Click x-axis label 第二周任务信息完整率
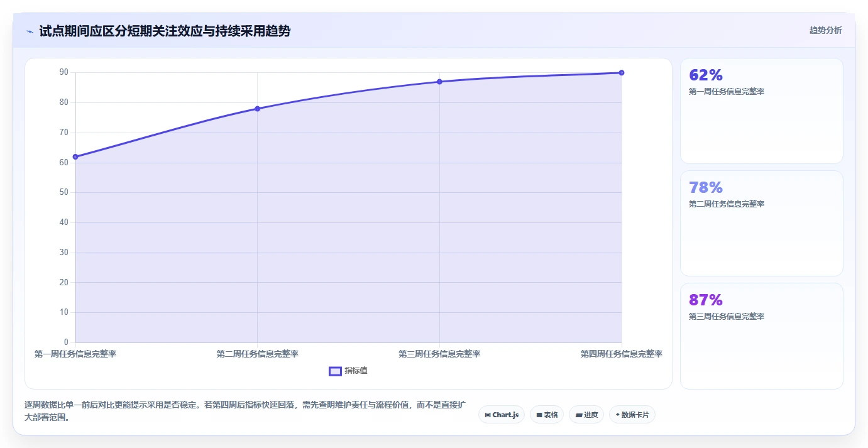This screenshot has height=448, width=868. (257, 354)
